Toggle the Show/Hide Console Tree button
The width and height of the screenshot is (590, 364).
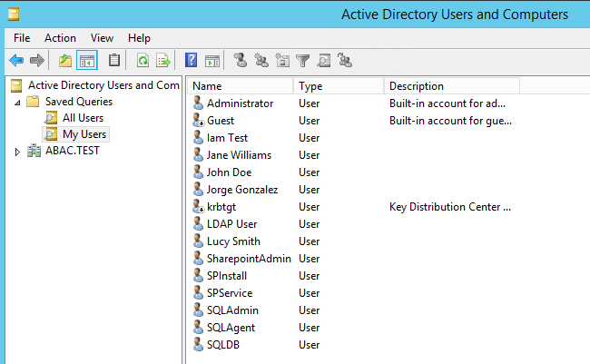[x=87, y=61]
